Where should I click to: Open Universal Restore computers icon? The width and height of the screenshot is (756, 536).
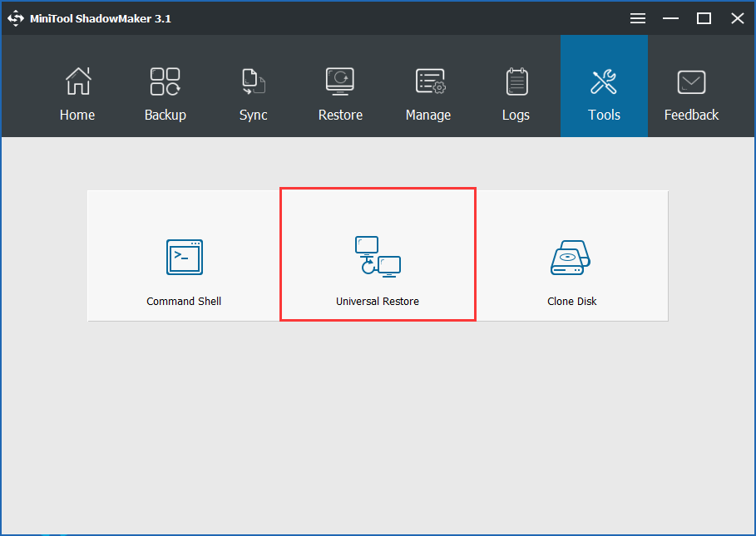378,257
